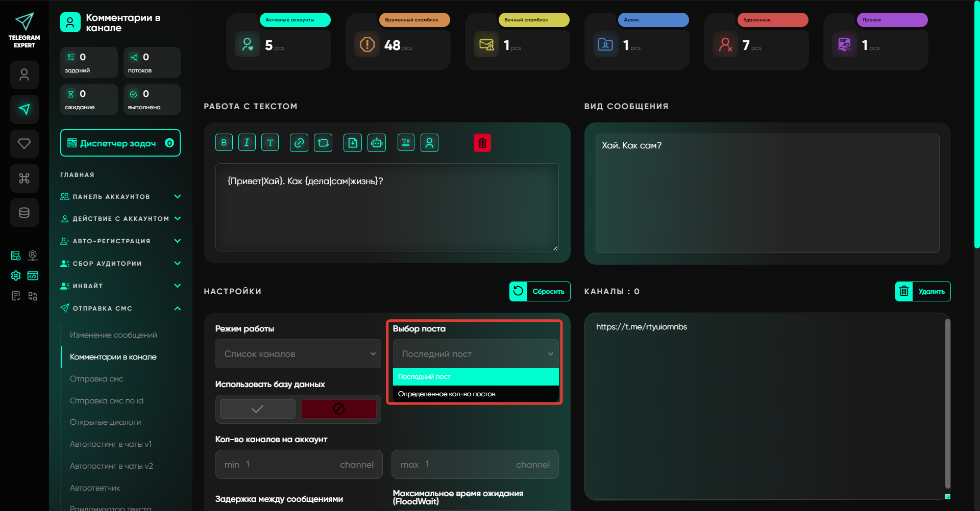Click the Bold formatting icon
980x511 pixels.
[x=224, y=143]
